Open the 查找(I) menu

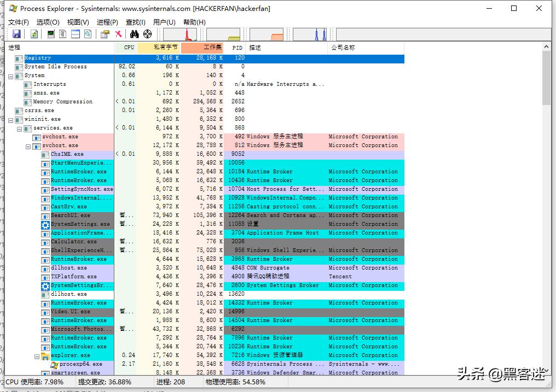tap(135, 22)
